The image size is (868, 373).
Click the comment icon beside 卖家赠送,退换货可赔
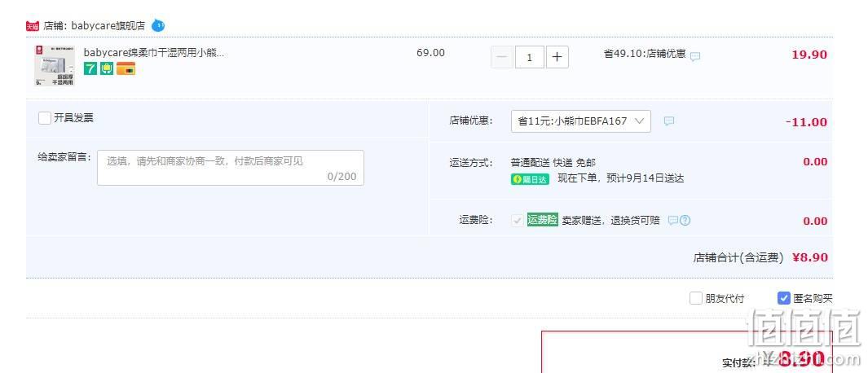[672, 220]
